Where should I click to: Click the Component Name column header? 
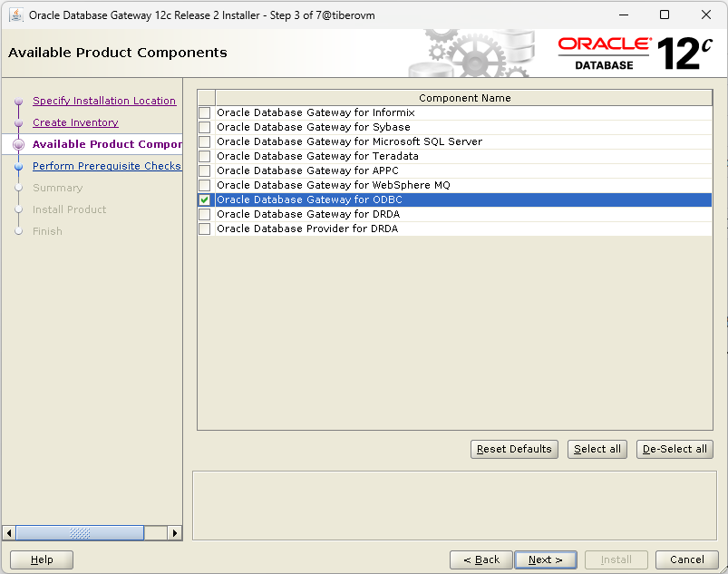click(464, 98)
